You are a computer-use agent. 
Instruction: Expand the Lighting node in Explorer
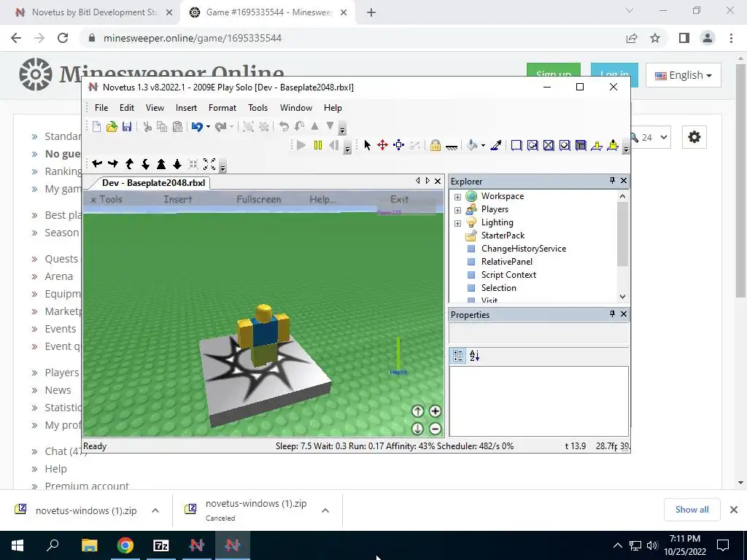point(458,223)
